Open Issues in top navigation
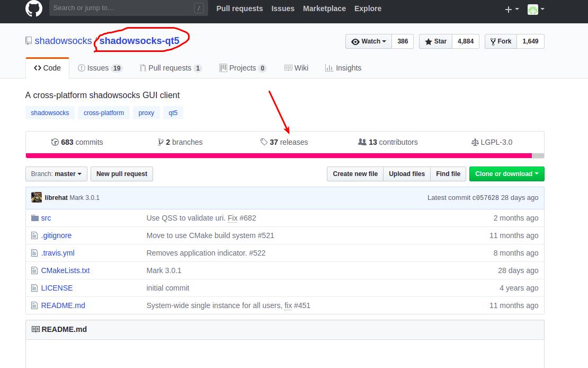 (x=283, y=8)
